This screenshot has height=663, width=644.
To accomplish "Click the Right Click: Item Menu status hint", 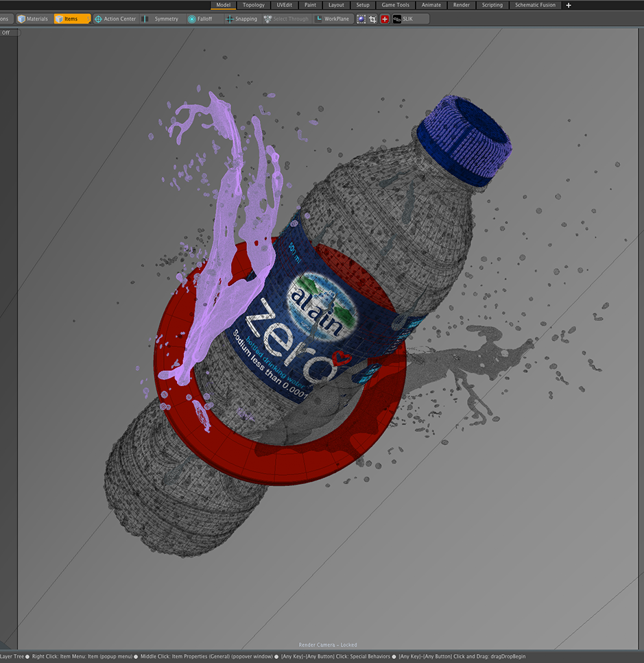I will click(82, 656).
